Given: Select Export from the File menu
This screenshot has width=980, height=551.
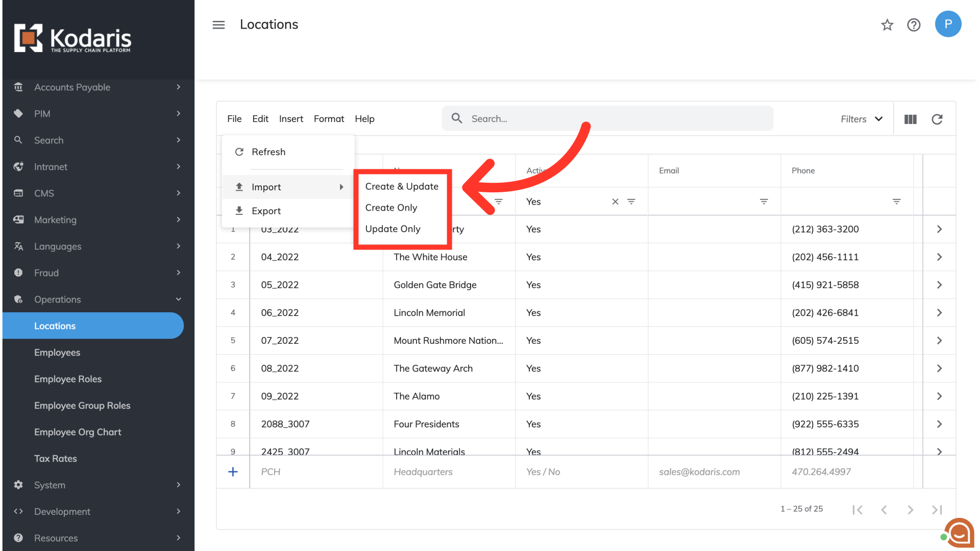Looking at the screenshot, I should pyautogui.click(x=266, y=211).
